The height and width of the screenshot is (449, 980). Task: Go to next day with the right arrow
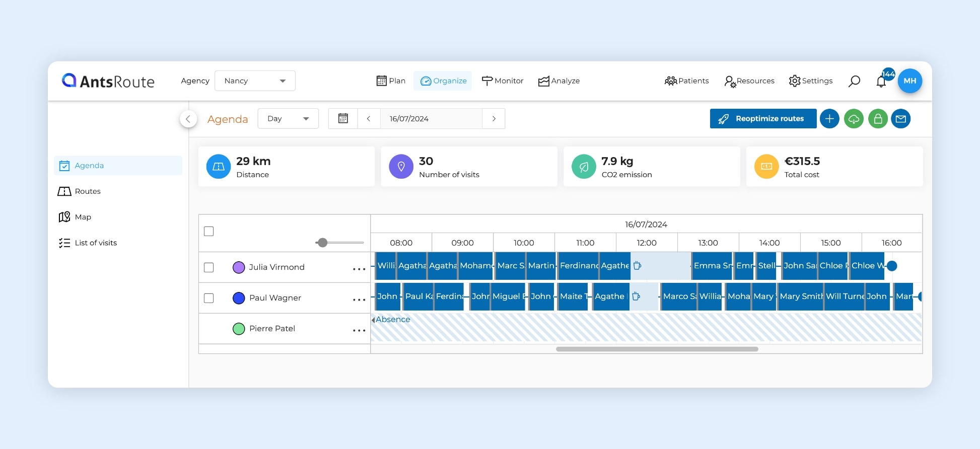click(494, 119)
